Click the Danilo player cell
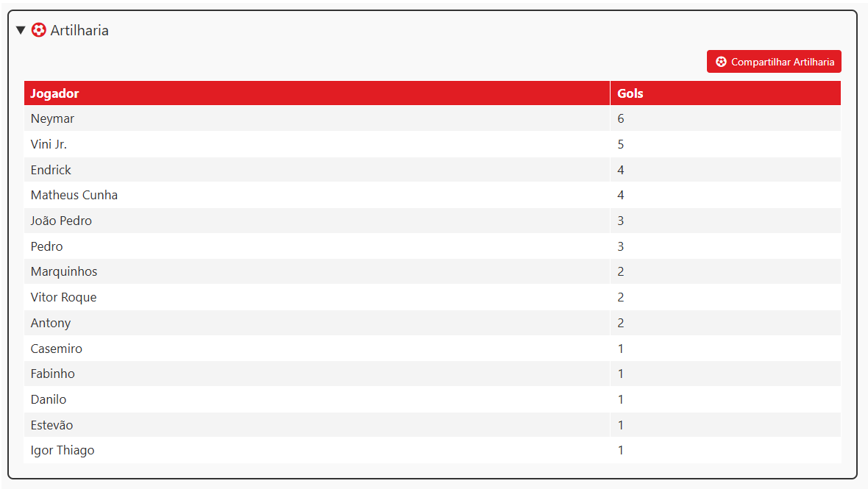Viewport: 868px width, 489px height. (x=49, y=399)
